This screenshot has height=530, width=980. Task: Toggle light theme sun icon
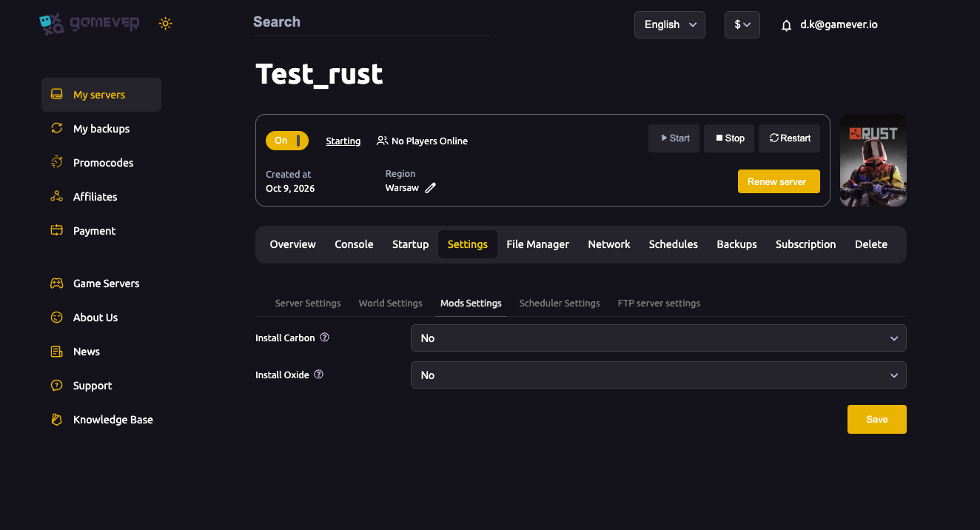165,24
